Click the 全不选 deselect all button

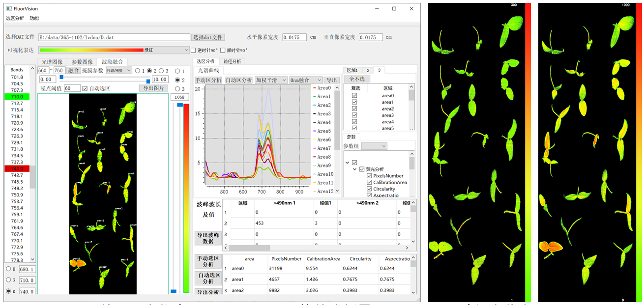(x=357, y=79)
